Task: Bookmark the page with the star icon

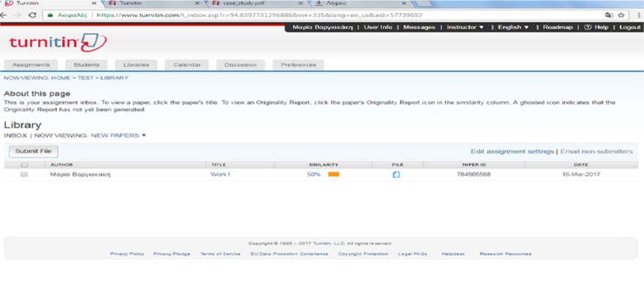Action: (x=621, y=15)
